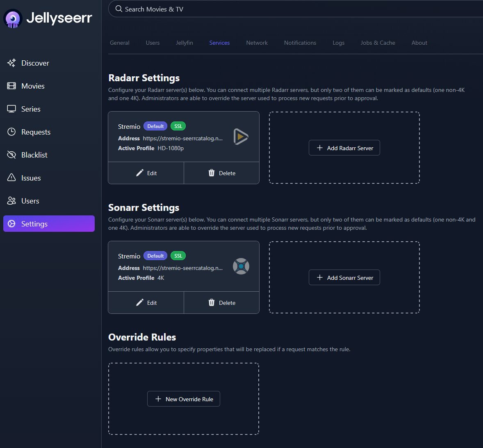Click the trash icon on Radarr Delete
483x448 pixels.
coord(211,173)
